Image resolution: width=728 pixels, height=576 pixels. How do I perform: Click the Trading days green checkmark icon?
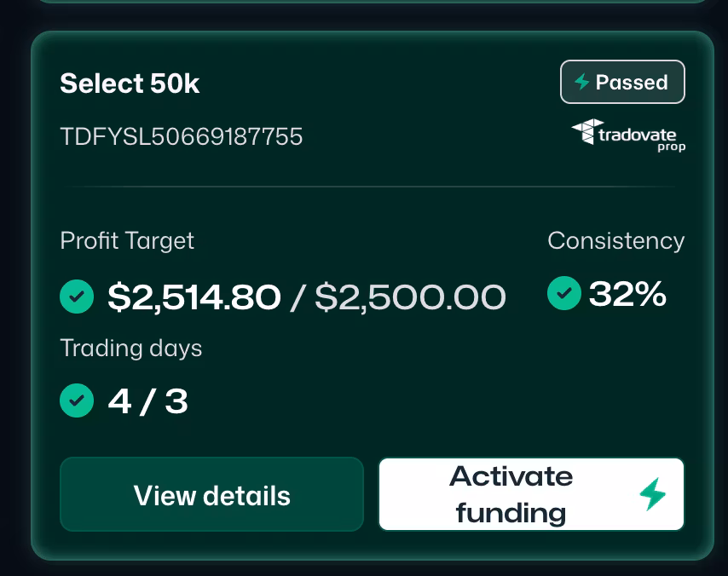coord(77,400)
